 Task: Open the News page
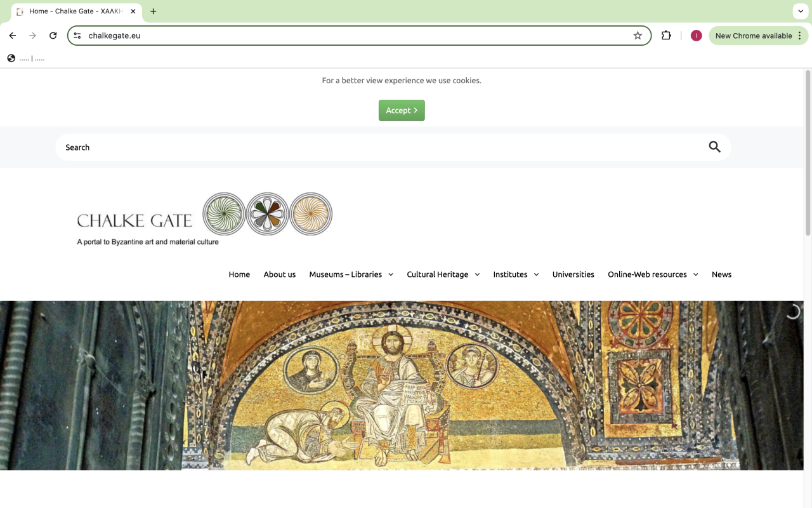tap(721, 274)
